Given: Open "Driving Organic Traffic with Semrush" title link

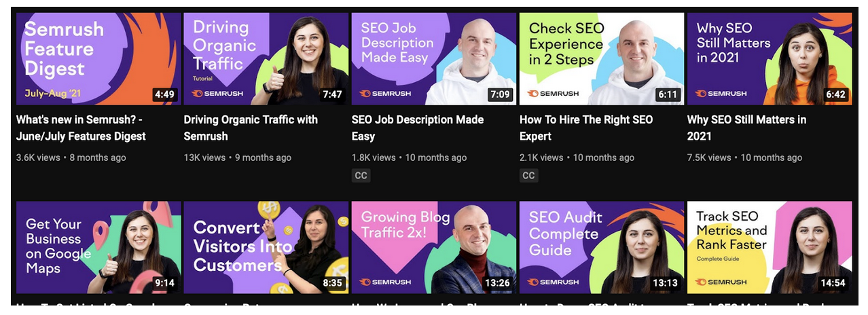Looking at the screenshot, I should coord(251,128).
